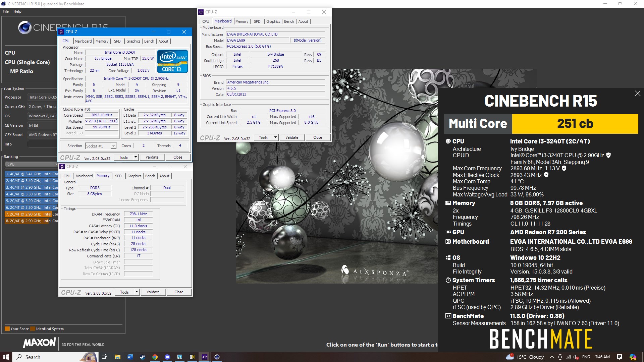Click the DRAM Frequency value 798.1 MHz
This screenshot has width=644, height=362.
click(x=138, y=214)
